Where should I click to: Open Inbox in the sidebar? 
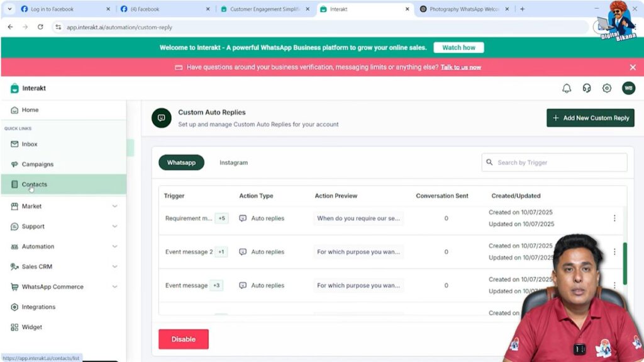64,144
